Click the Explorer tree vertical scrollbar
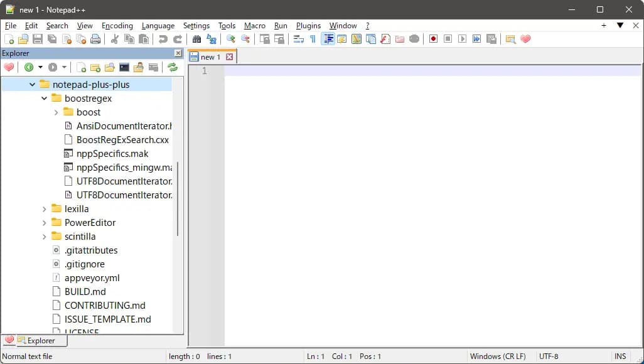 178,198
